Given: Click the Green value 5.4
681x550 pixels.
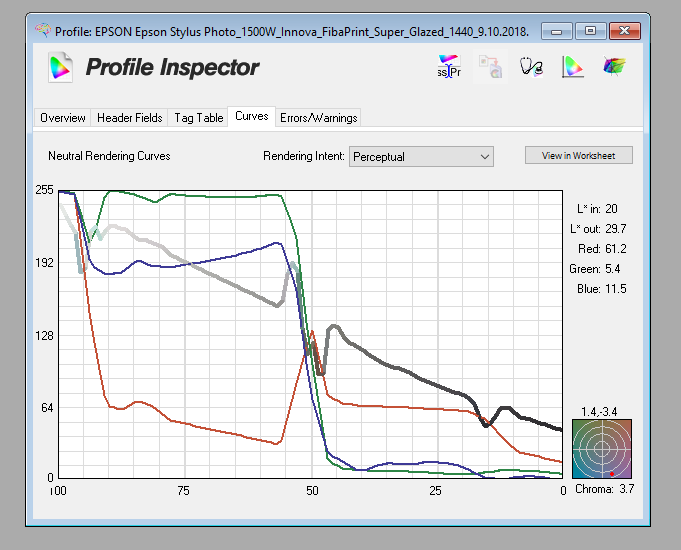Looking at the screenshot, I should coord(613,269).
